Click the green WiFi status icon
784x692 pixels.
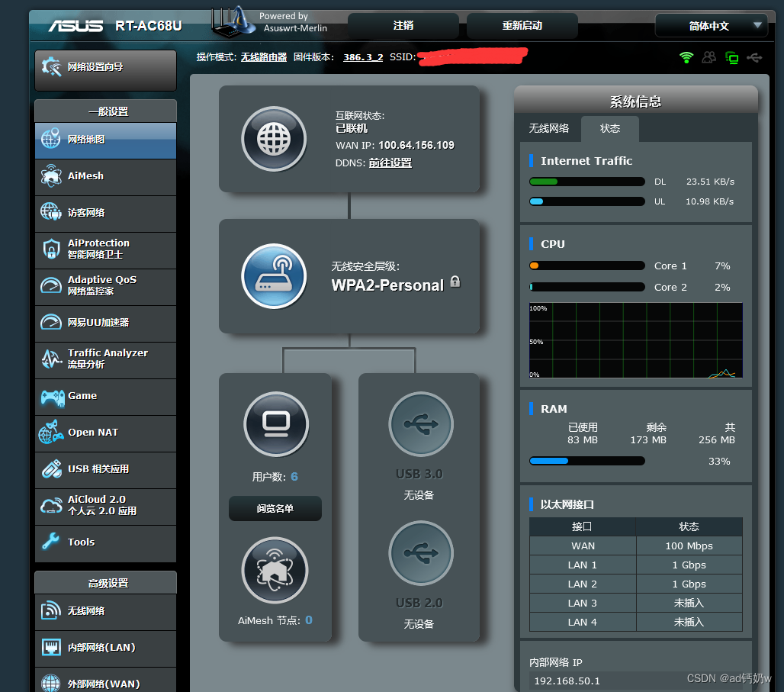[686, 57]
